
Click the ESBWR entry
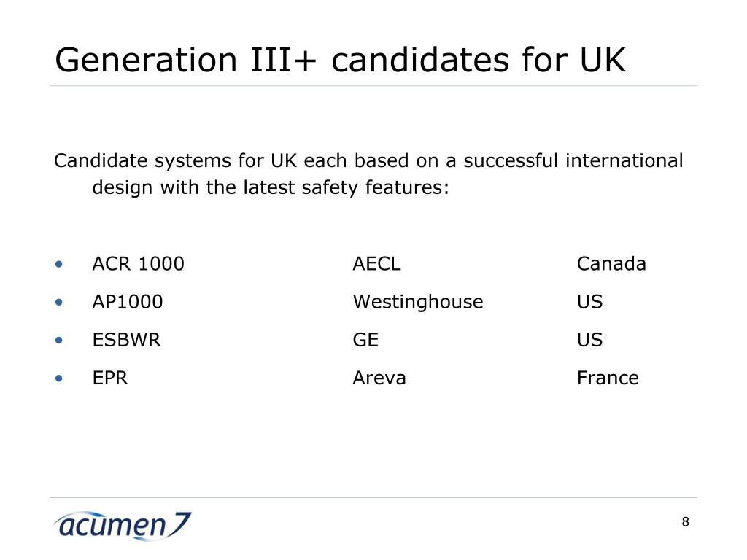pos(127,340)
